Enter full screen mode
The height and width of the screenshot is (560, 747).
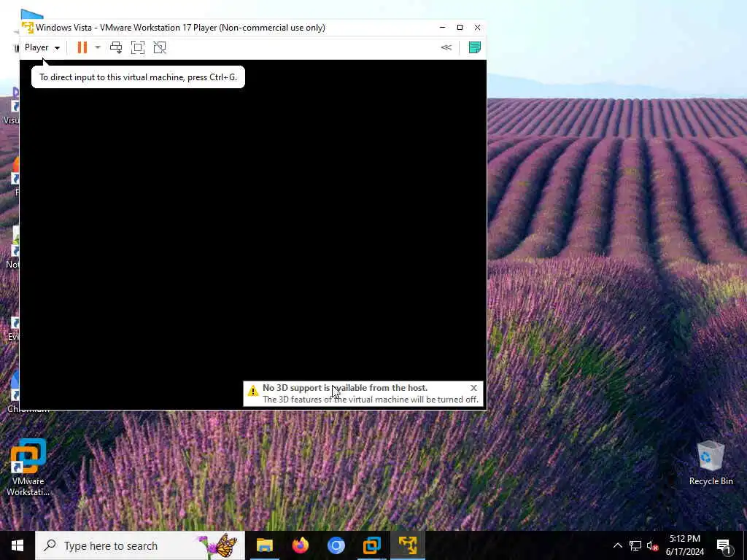point(138,47)
